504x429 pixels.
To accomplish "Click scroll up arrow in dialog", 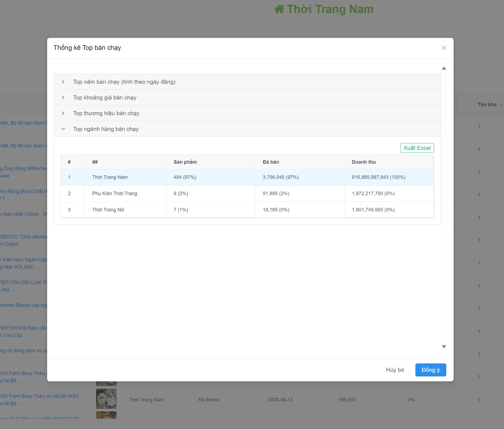I will click(x=444, y=68).
